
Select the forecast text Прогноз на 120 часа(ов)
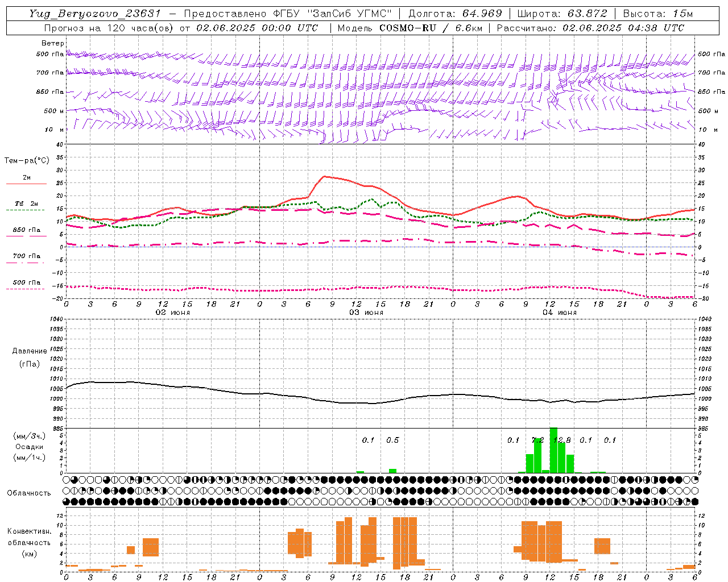pyautogui.click(x=108, y=28)
